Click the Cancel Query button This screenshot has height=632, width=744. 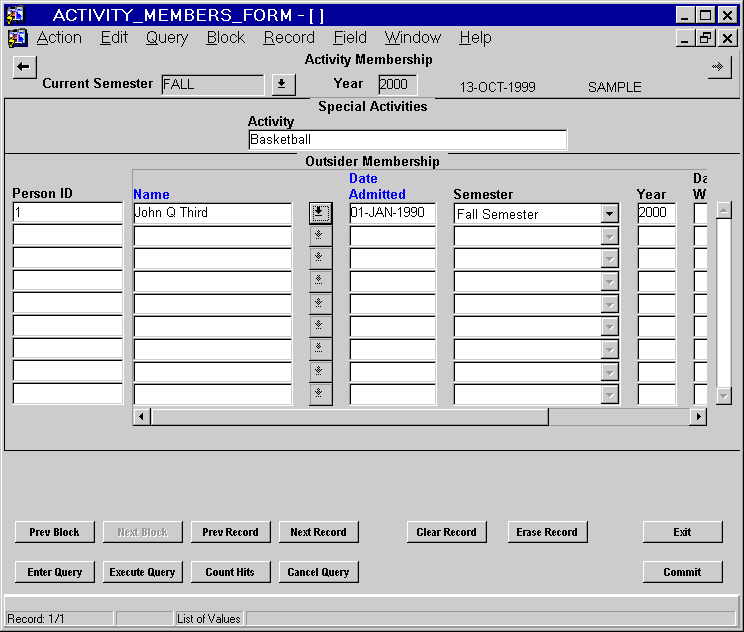click(x=318, y=572)
